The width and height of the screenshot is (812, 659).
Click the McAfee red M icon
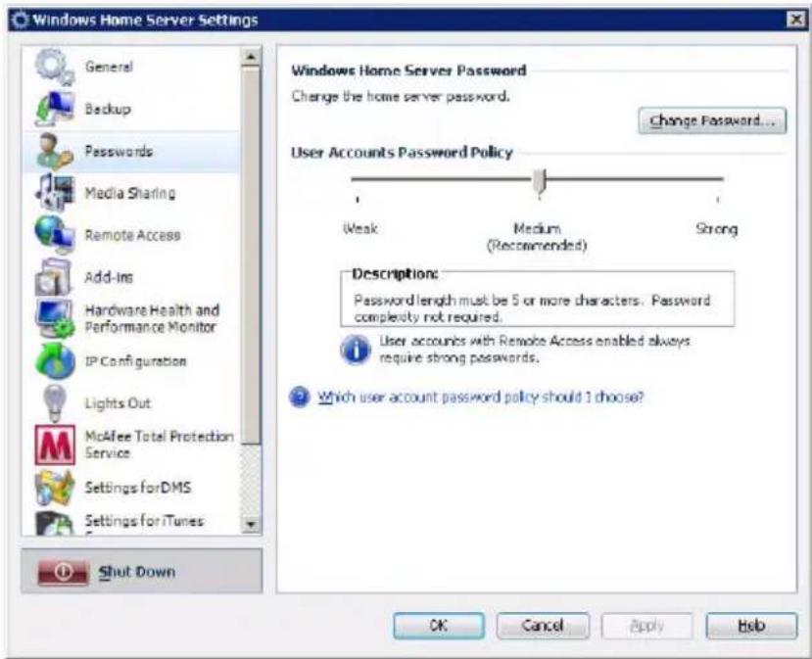[x=55, y=445]
